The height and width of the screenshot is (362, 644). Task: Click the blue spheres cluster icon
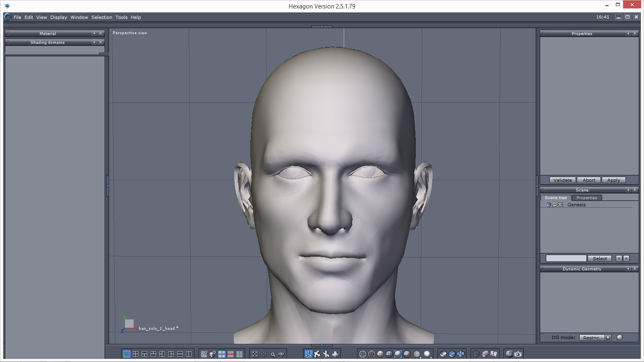[461, 354]
